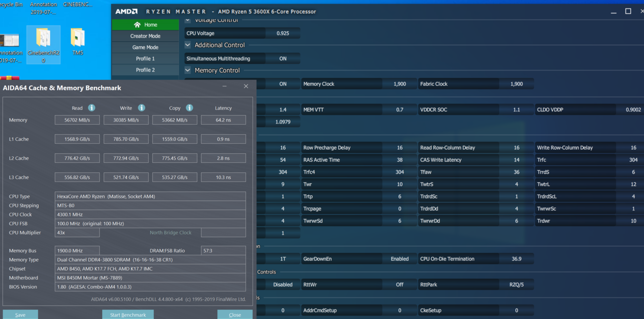Click the Close button in AIDA64
Image resolution: width=644 pixels, height=319 pixels.
click(235, 314)
